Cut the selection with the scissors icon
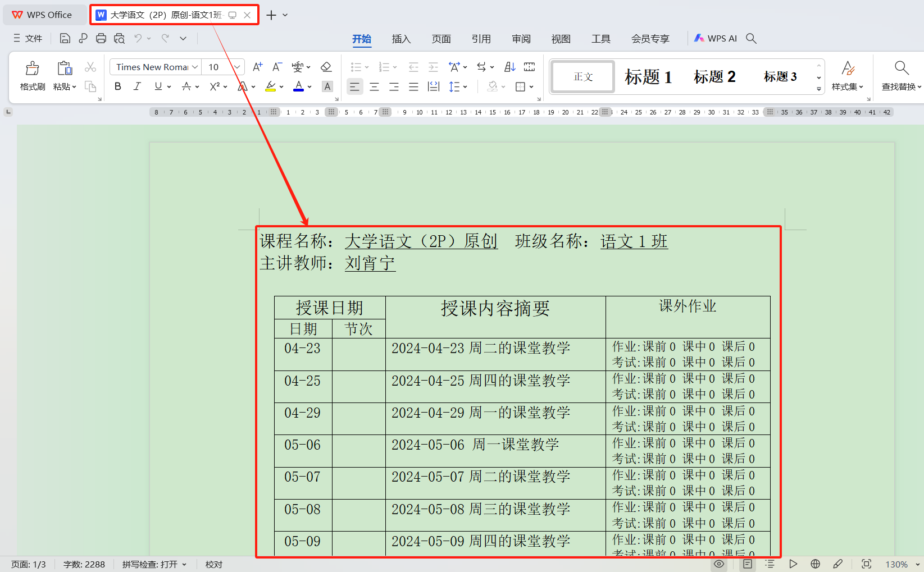924x572 pixels. pyautogui.click(x=90, y=67)
